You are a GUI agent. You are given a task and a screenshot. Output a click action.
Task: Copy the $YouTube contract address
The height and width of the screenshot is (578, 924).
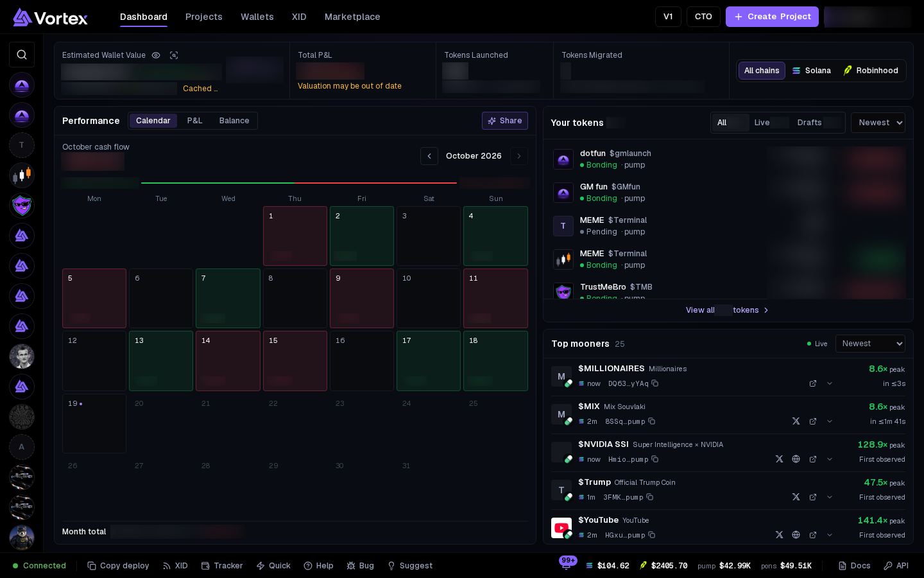652,535
